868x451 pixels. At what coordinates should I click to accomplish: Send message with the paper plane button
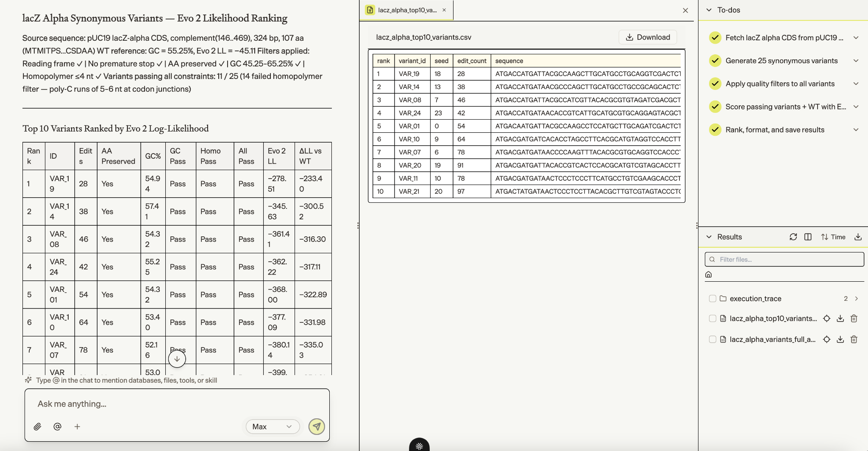[317, 426]
